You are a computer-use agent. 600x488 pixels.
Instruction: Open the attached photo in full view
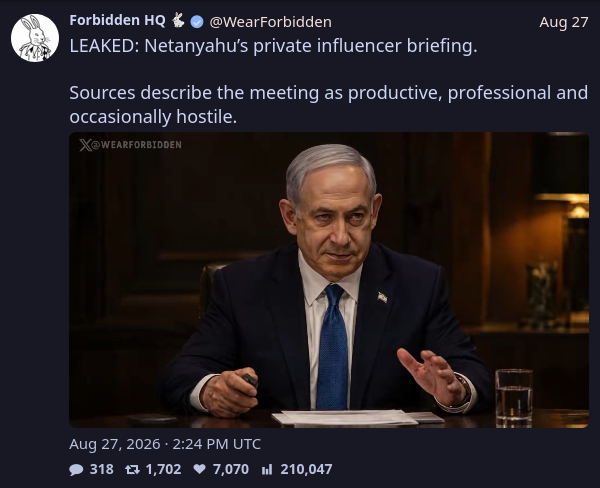pyautogui.click(x=329, y=280)
